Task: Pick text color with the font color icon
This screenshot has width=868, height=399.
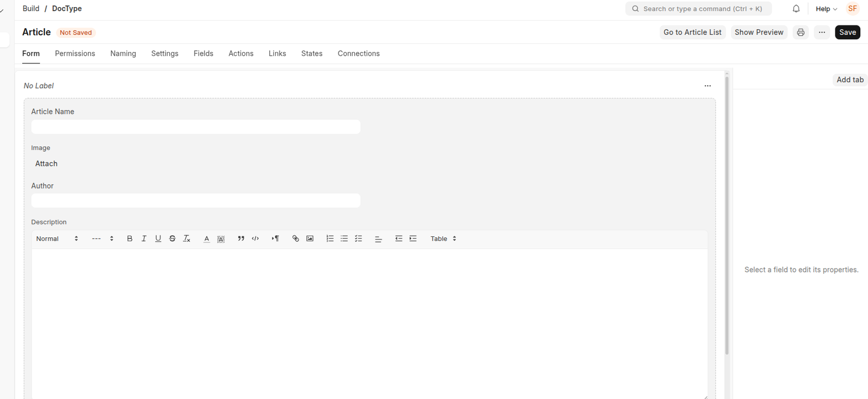Action: (x=207, y=239)
